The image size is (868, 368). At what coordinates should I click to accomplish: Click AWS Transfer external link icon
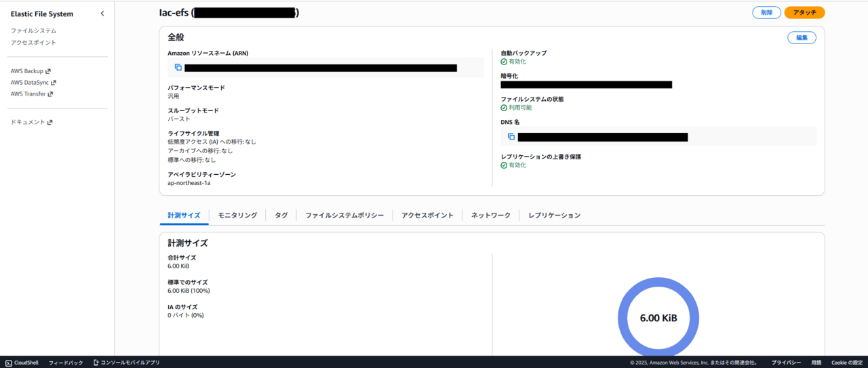(x=50, y=94)
